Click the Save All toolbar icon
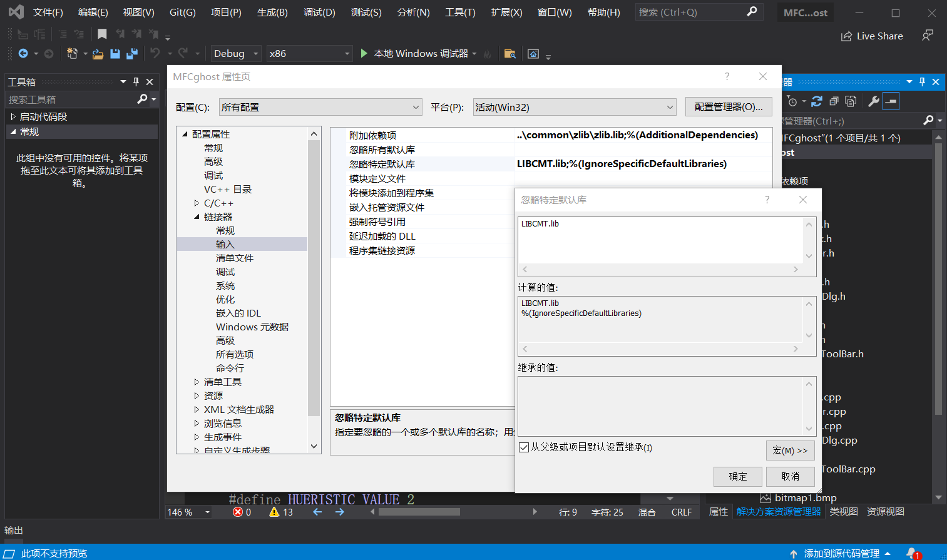This screenshot has height=560, width=947. [x=131, y=54]
